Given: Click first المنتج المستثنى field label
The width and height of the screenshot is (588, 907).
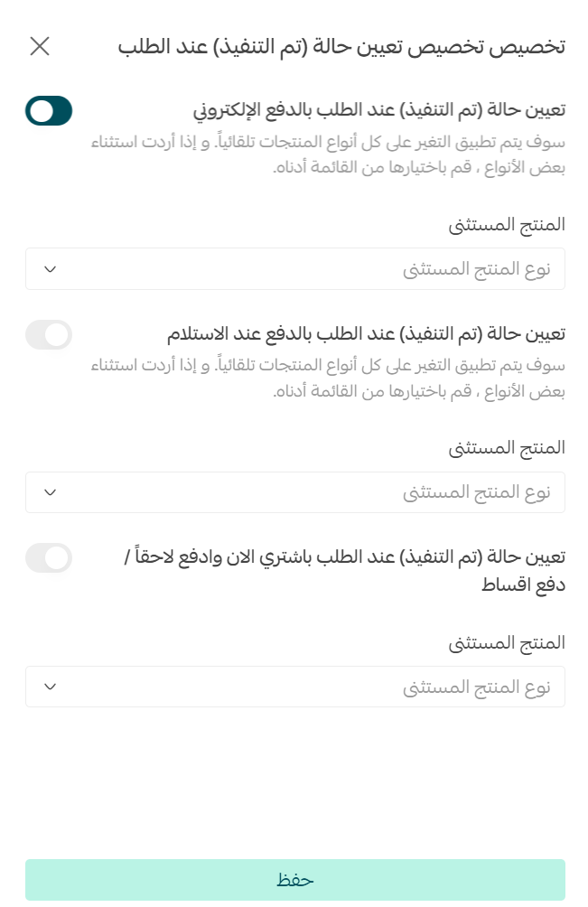Looking at the screenshot, I should 507,224.
